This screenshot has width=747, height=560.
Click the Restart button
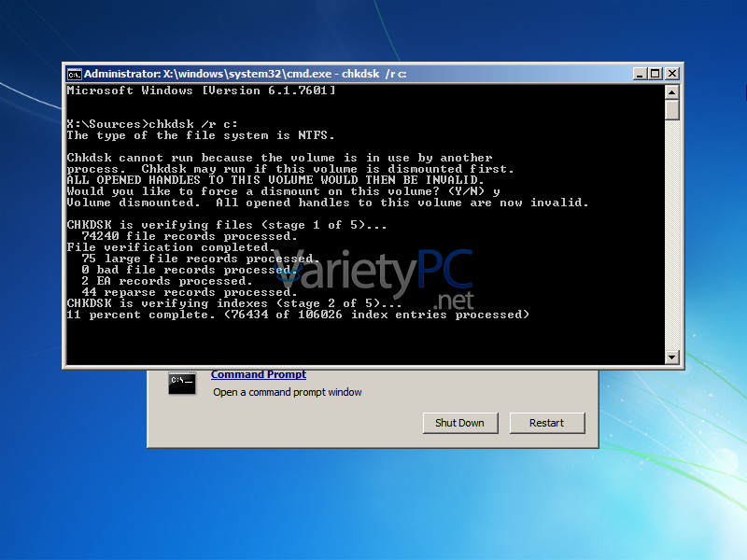[x=547, y=423]
